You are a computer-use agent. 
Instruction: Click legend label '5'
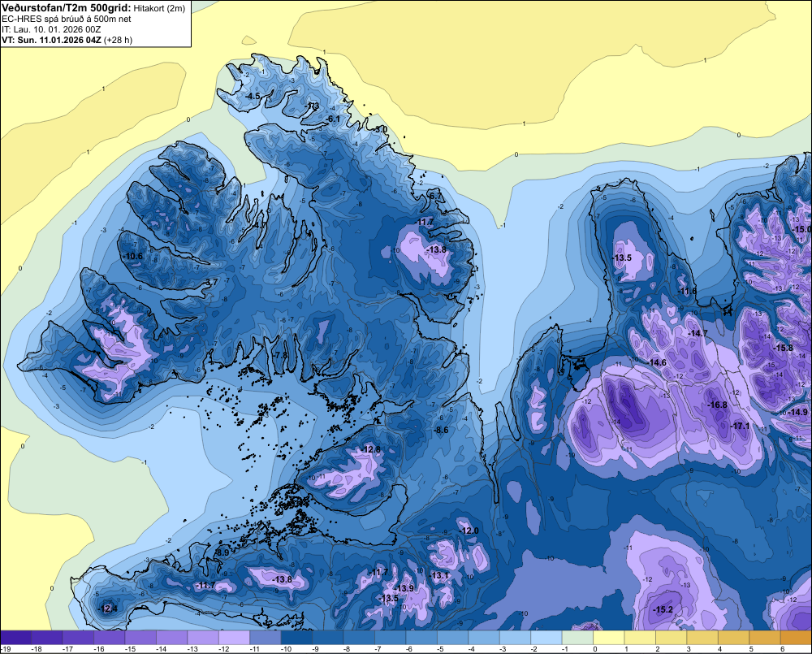[x=751, y=649]
